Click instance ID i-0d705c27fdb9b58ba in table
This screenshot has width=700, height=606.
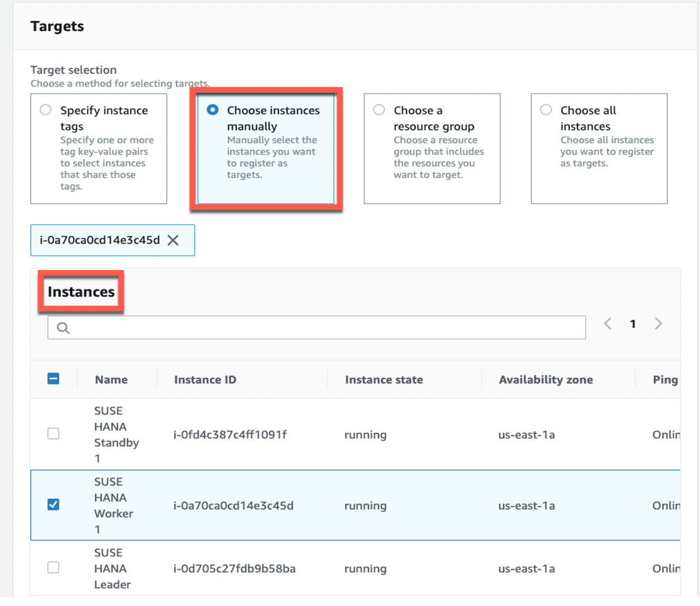point(234,569)
